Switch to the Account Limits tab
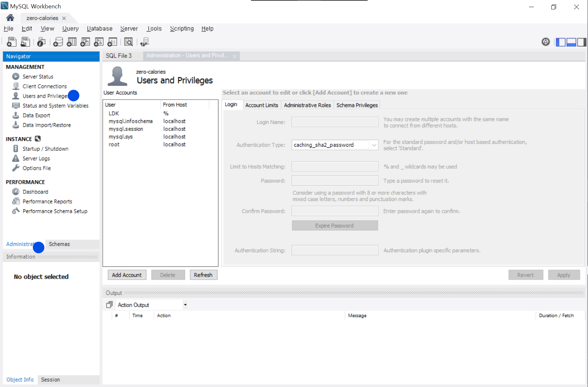The width and height of the screenshot is (588, 387). tap(262, 105)
